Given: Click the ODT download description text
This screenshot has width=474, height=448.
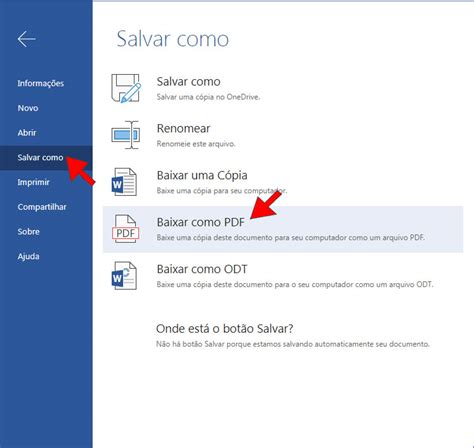Looking at the screenshot, I should (x=295, y=285).
